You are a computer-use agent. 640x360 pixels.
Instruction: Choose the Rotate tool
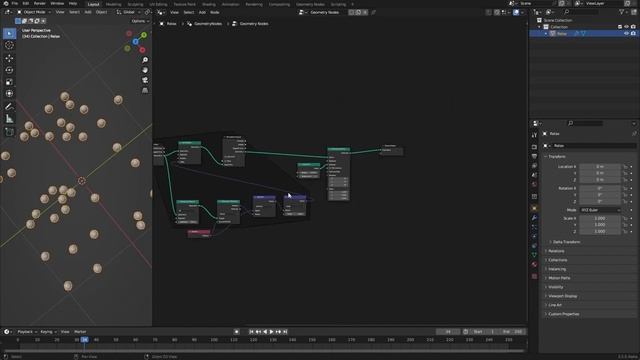point(9,70)
